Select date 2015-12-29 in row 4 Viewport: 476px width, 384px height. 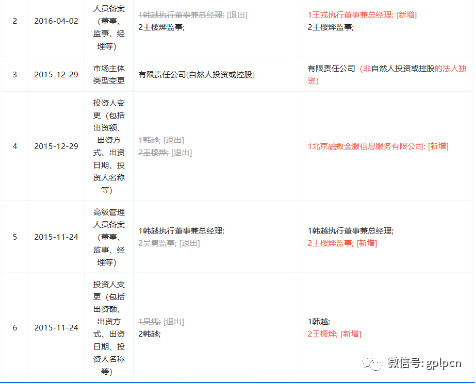coord(56,146)
